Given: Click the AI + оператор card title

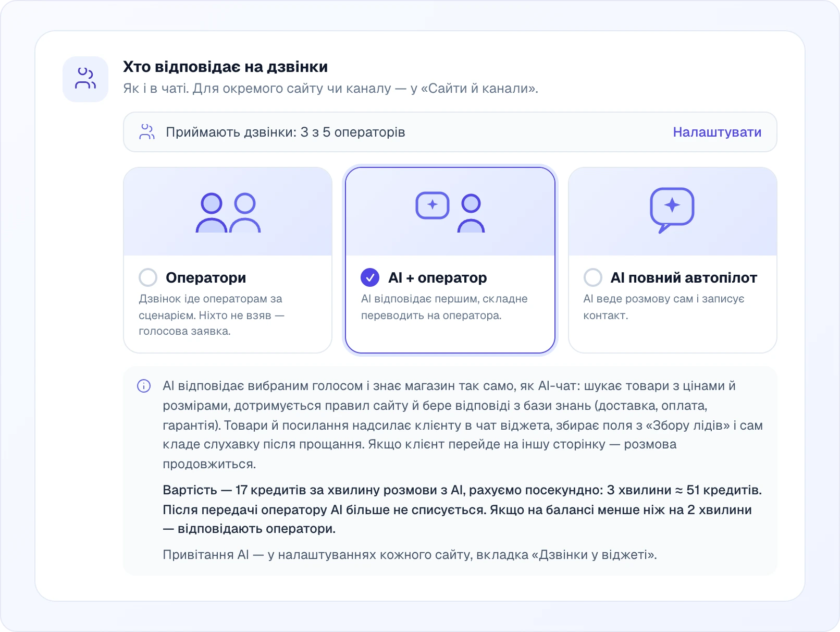Looking at the screenshot, I should tap(438, 277).
